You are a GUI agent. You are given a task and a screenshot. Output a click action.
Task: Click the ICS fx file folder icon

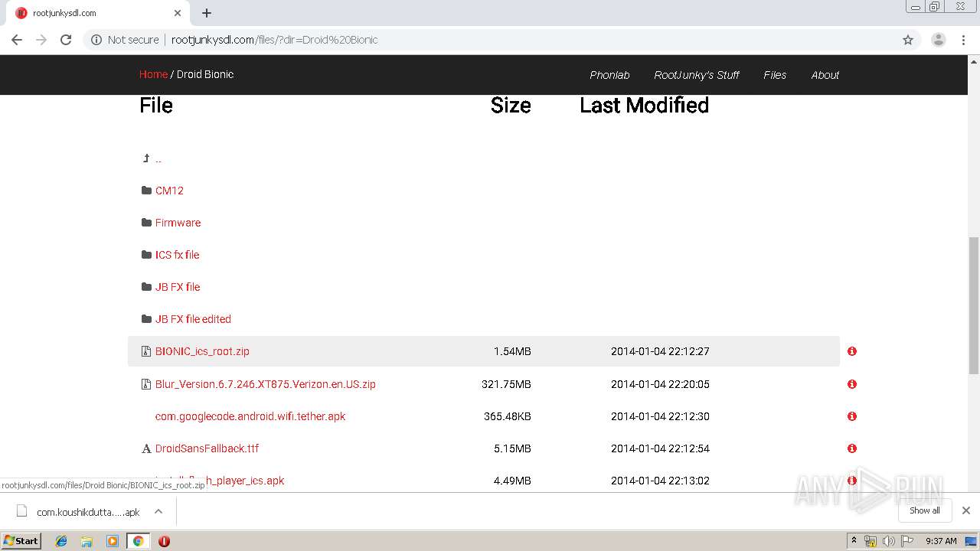146,255
